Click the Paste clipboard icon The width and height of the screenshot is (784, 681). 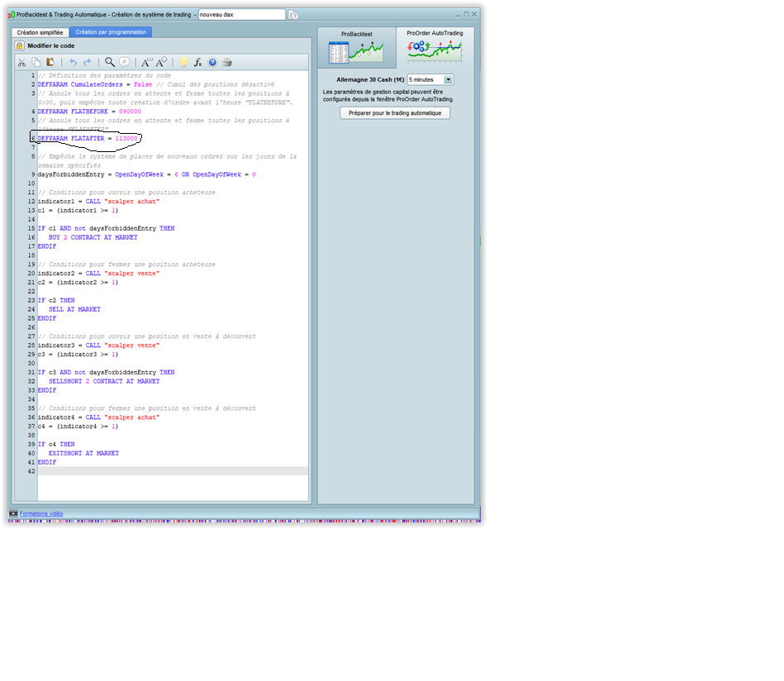click(x=50, y=62)
